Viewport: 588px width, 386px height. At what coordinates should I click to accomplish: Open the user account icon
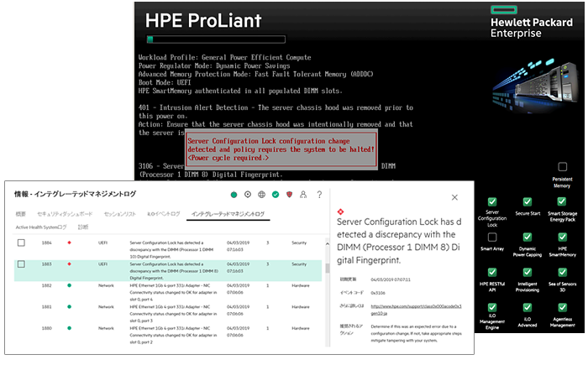303,195
